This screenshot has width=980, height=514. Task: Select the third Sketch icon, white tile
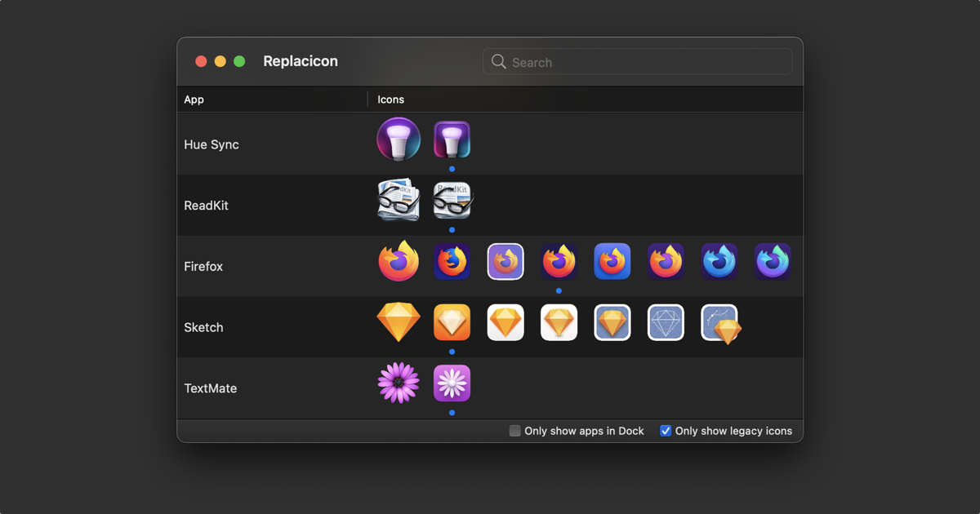click(x=506, y=322)
